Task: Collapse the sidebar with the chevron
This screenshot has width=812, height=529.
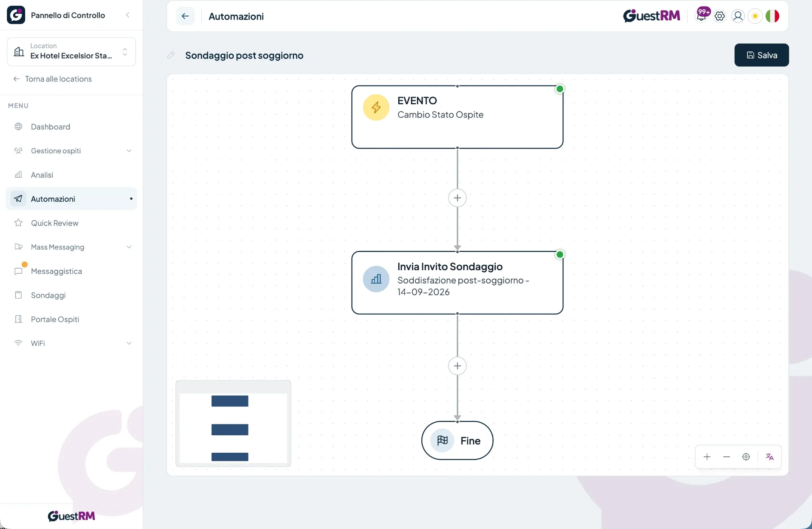Action: pyautogui.click(x=128, y=15)
